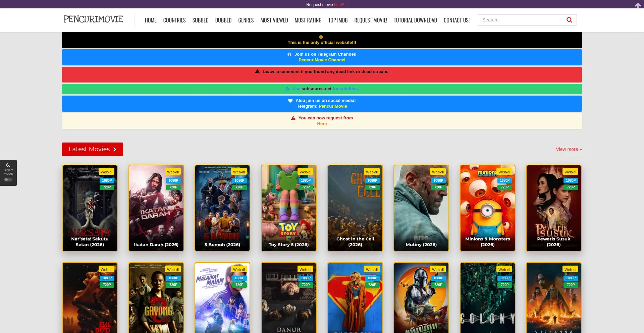This screenshot has width=644, height=333.
Task: Open the Suzzanna movie poster
Action: pos(554,298)
